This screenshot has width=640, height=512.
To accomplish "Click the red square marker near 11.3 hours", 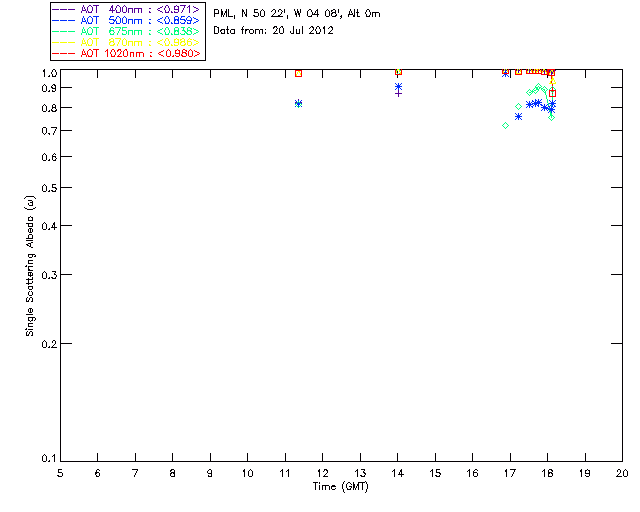I will pos(298,73).
